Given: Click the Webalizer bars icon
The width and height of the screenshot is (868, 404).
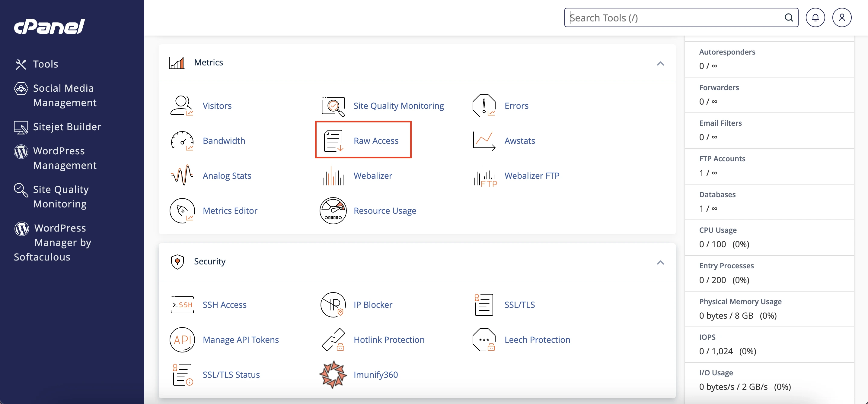Looking at the screenshot, I should pyautogui.click(x=333, y=176).
